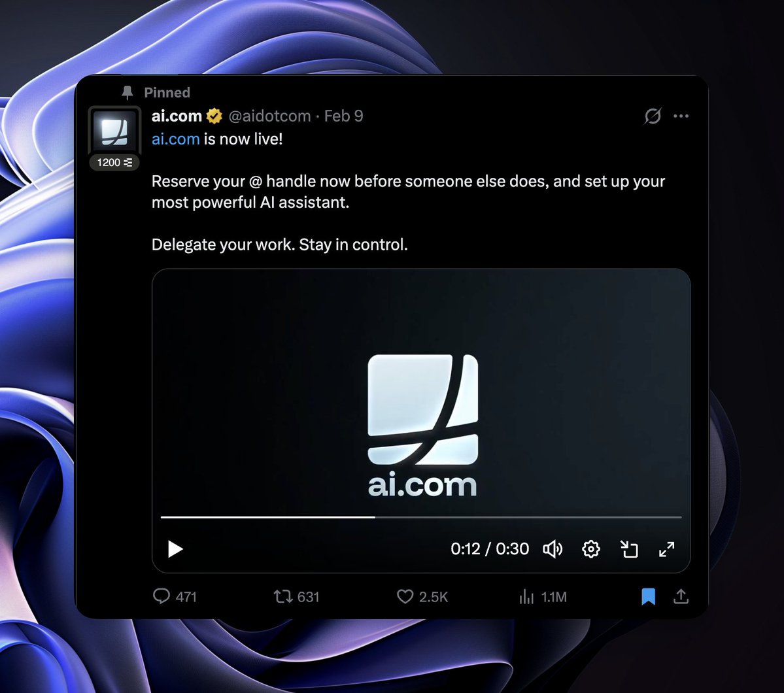The width and height of the screenshot is (784, 693).
Task: Repost the post with 631 reposts
Action: pyautogui.click(x=296, y=596)
